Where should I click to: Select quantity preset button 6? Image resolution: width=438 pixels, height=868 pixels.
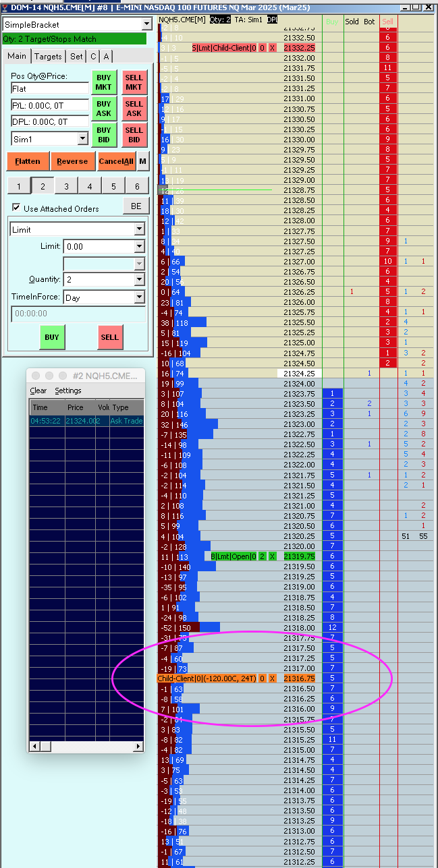[x=136, y=187]
